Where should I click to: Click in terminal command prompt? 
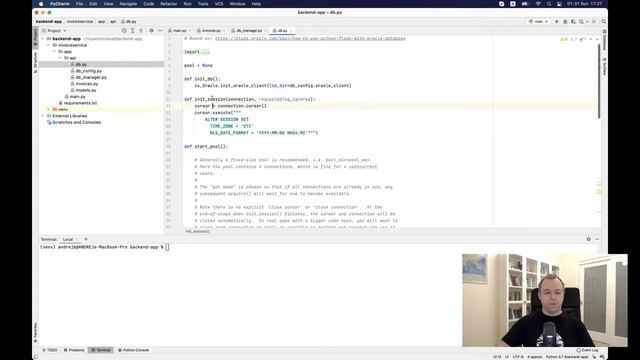[167, 247]
